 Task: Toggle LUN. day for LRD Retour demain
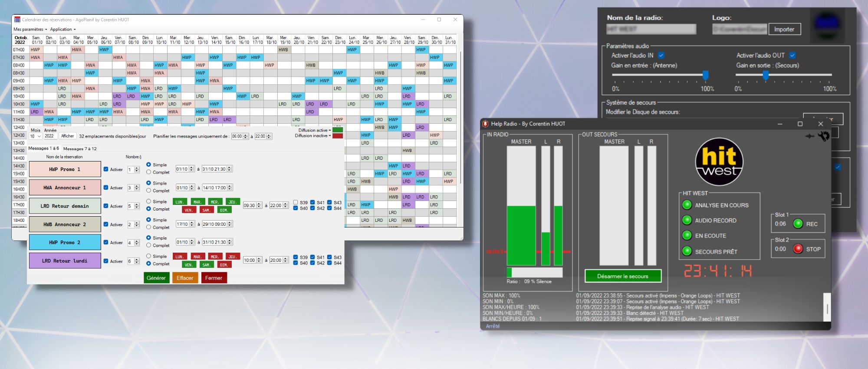pos(179,202)
